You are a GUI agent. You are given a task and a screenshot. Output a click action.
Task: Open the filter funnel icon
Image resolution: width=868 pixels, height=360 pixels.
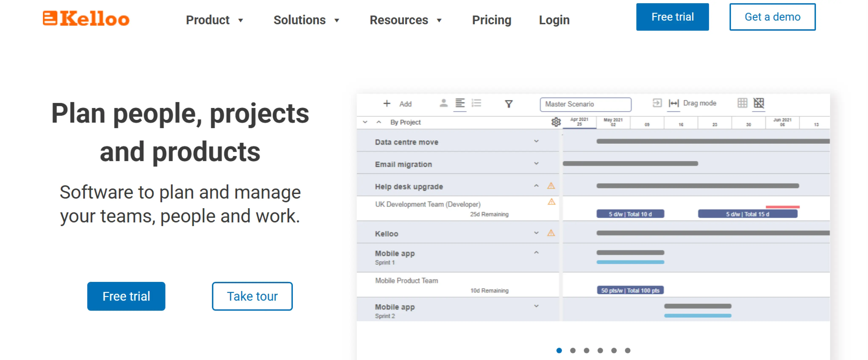click(x=508, y=104)
